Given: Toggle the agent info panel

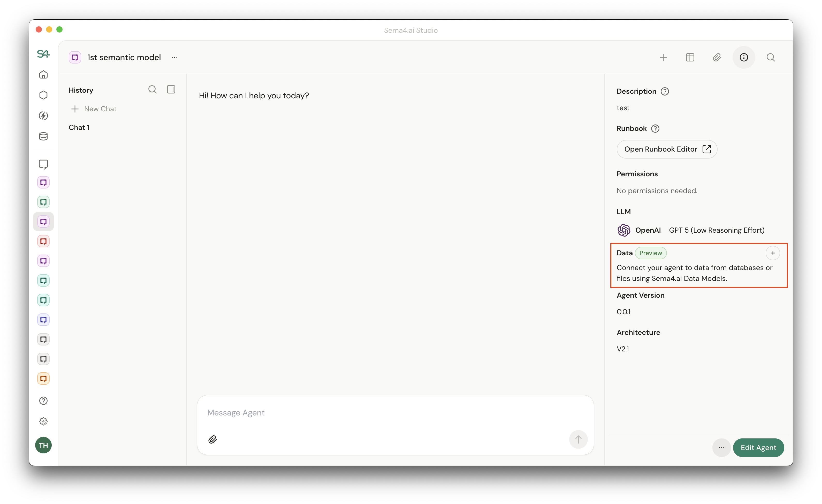Looking at the screenshot, I should click(744, 57).
